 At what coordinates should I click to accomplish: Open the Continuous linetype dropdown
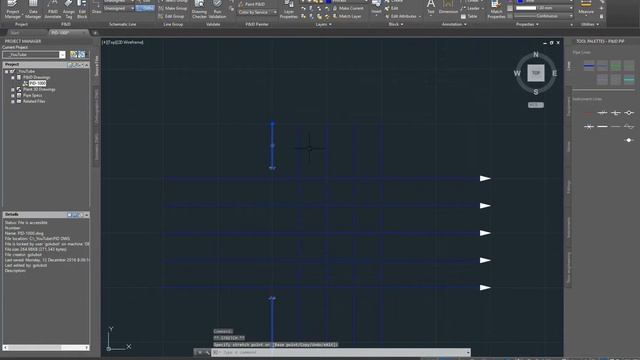coord(543,16)
